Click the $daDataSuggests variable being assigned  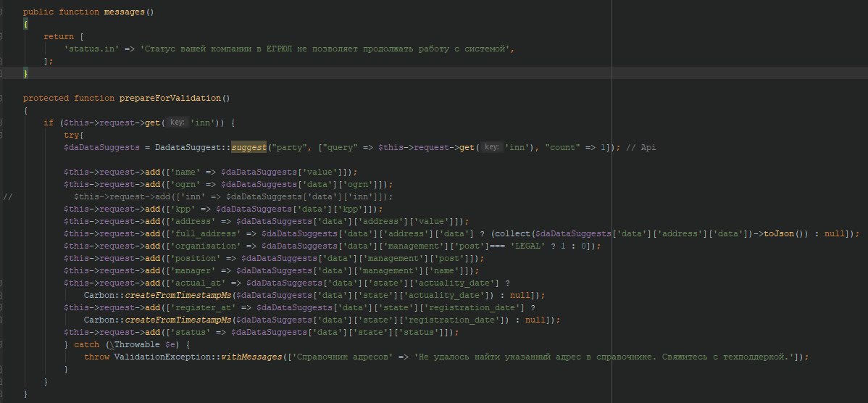[102, 148]
